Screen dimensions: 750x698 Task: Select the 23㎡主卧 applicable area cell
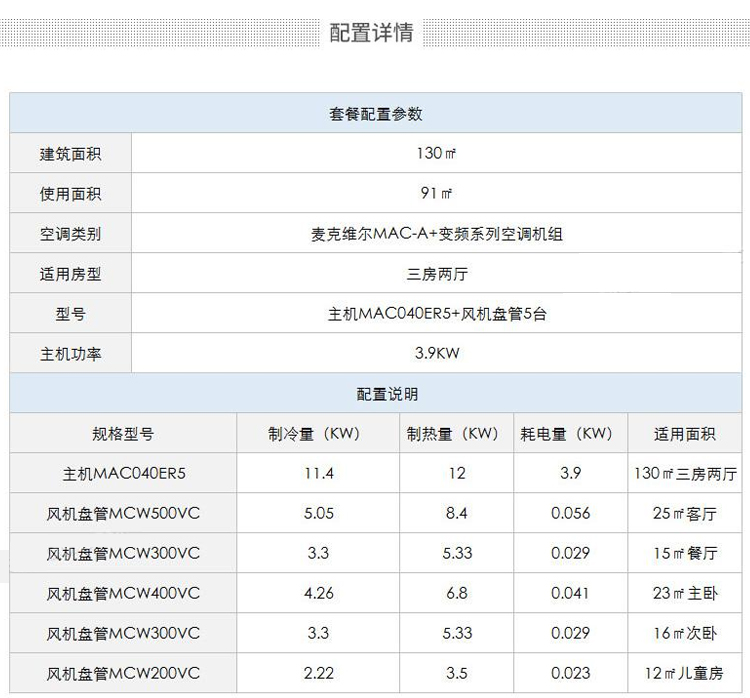tap(684, 593)
